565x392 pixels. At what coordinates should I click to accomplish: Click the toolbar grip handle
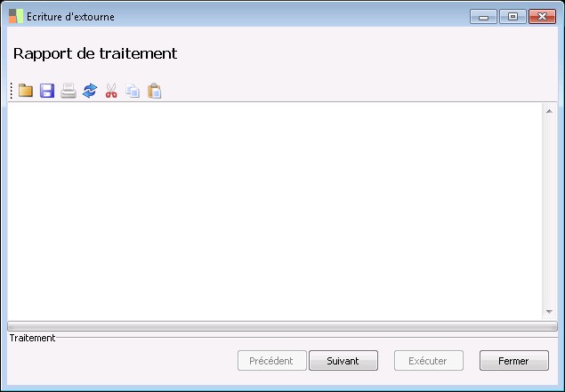pos(12,91)
